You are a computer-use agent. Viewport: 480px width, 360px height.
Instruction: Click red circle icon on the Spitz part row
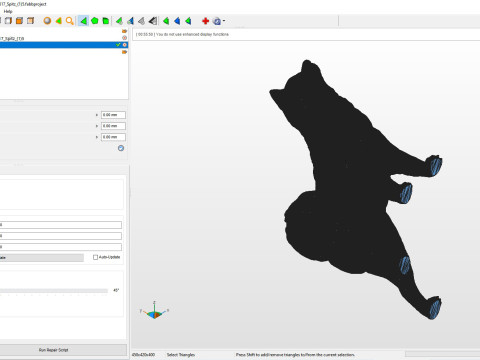tap(124, 38)
